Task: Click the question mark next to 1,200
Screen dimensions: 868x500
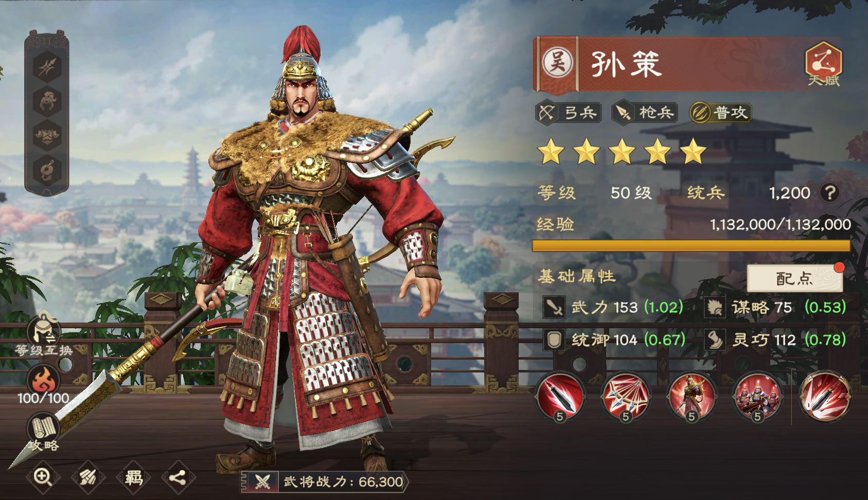Action: point(829,193)
